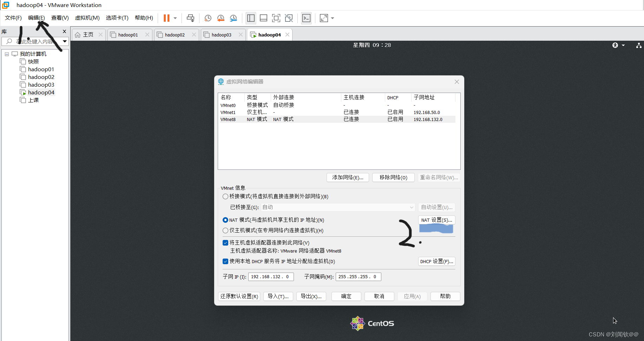Enter full screen mode icon
644x341 pixels.
[x=276, y=18]
